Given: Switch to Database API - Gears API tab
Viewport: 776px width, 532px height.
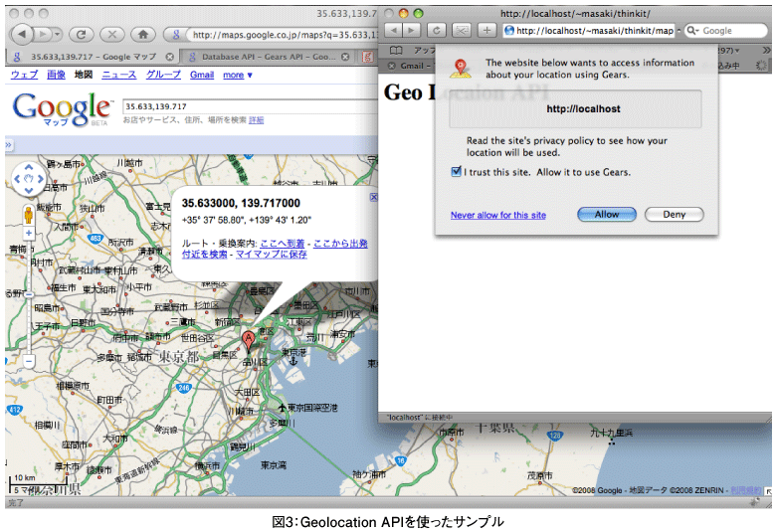Looking at the screenshot, I should (x=268, y=57).
